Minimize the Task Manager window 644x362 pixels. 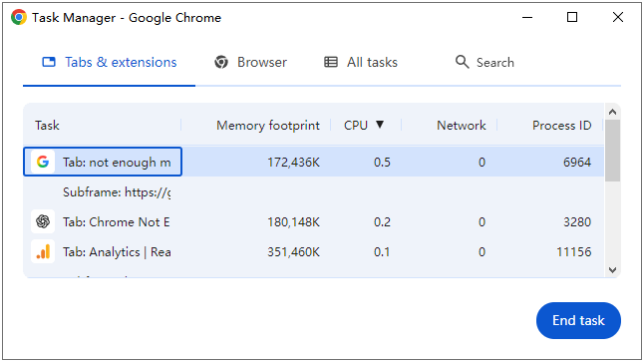[x=527, y=17]
